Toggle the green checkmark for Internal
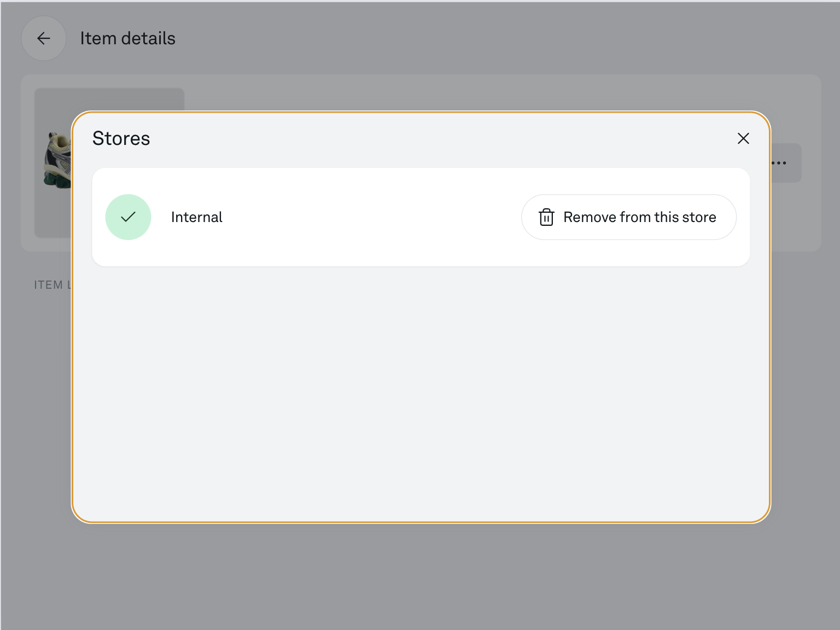Screen dimensions: 840x630 tap(128, 217)
